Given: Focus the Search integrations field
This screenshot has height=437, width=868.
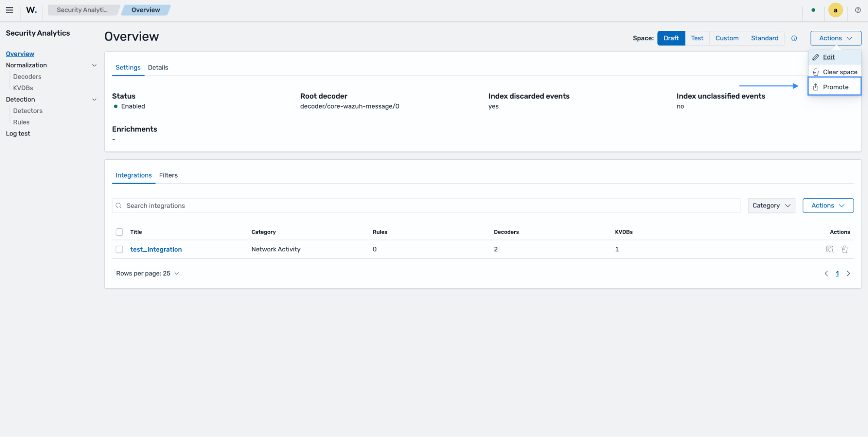Looking at the screenshot, I should (x=426, y=206).
